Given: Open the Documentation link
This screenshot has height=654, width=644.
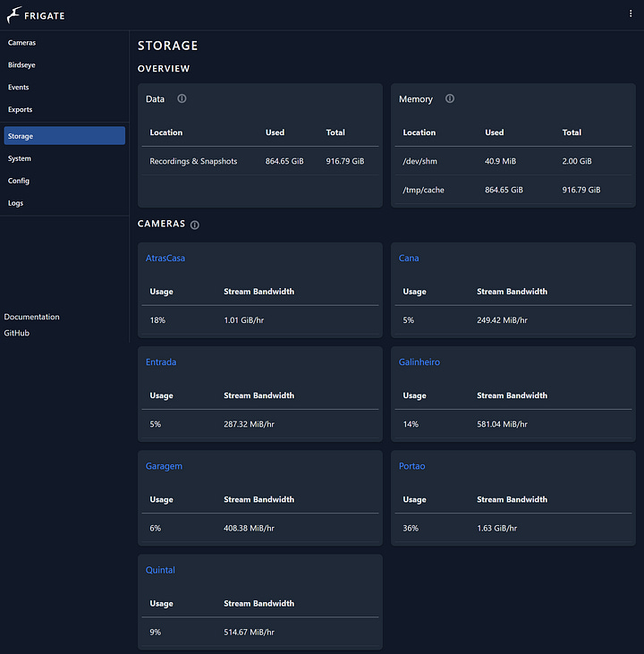Looking at the screenshot, I should (31, 317).
